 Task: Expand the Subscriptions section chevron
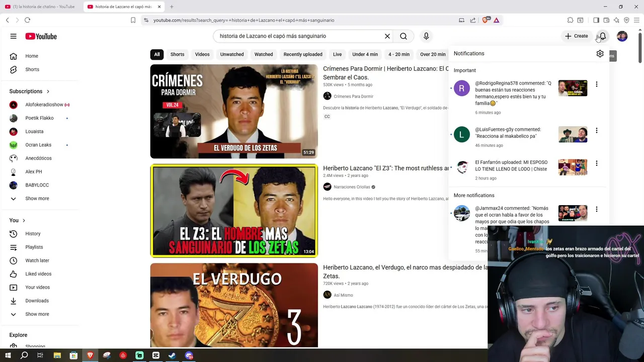pyautogui.click(x=48, y=92)
